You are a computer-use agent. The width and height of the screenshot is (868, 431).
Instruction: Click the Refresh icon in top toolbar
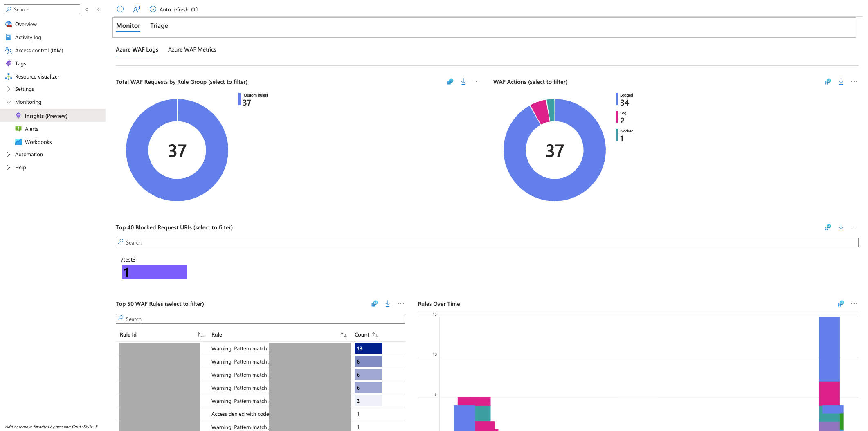point(120,9)
